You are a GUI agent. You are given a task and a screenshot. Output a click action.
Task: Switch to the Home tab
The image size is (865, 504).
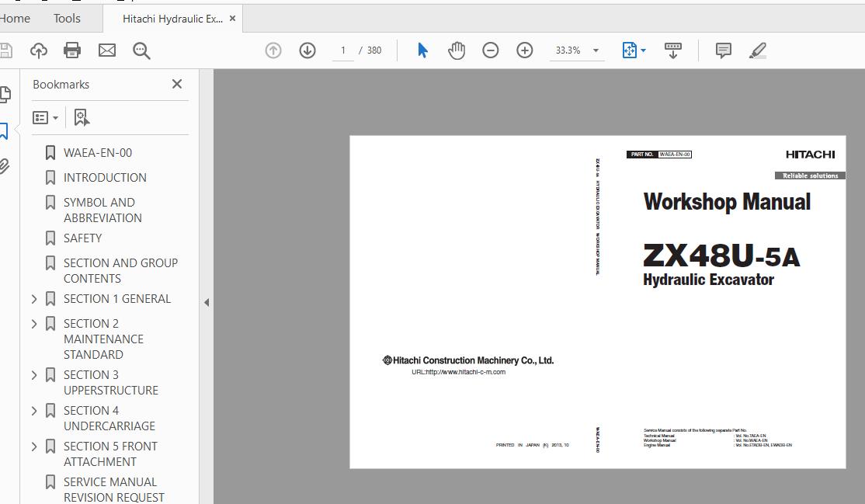click(x=15, y=18)
